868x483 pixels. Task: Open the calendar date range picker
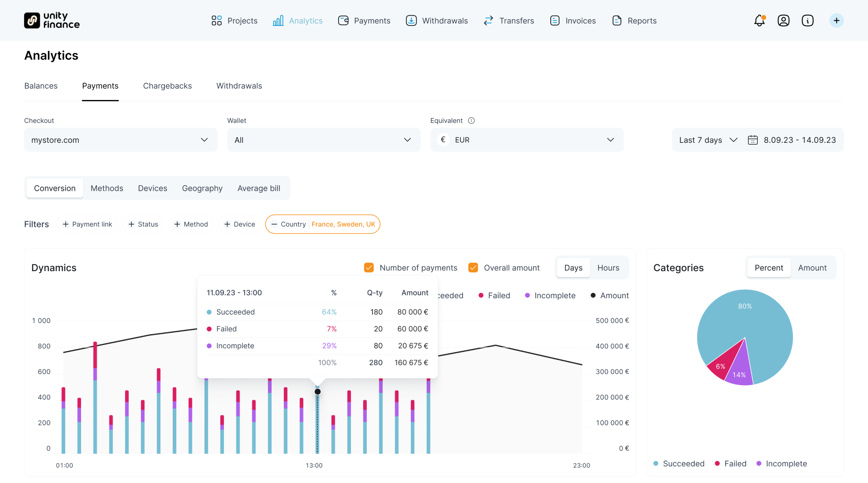[753, 140]
